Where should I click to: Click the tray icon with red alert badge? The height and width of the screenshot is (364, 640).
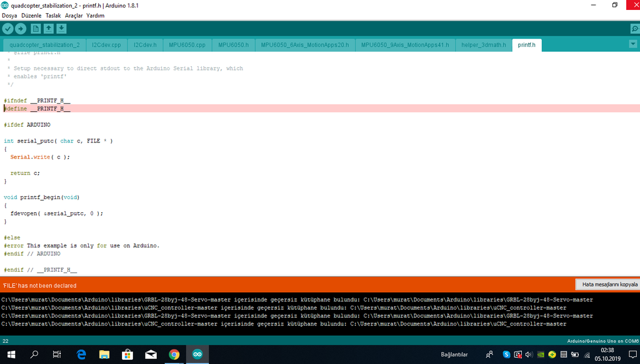[x=517, y=355]
